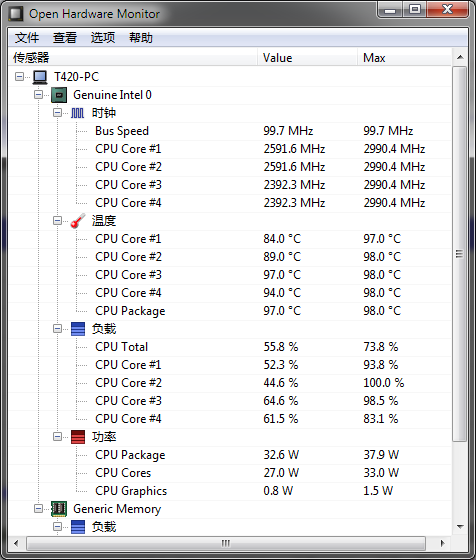Select the Generic Memory RAM icon
The image size is (476, 560).
pos(59,509)
